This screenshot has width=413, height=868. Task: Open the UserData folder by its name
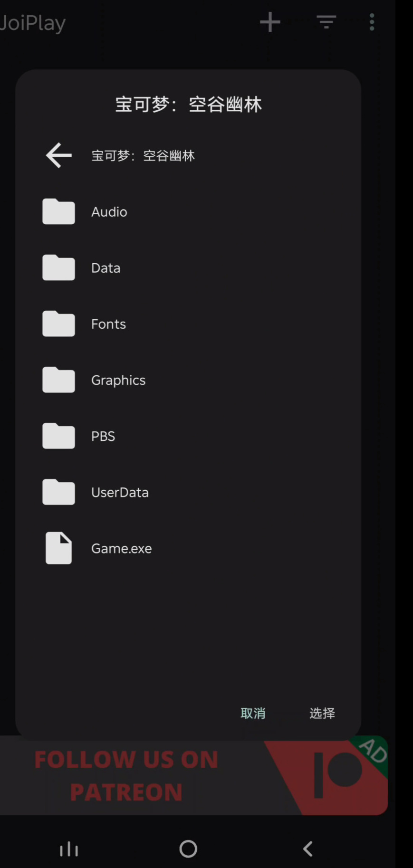click(x=120, y=492)
